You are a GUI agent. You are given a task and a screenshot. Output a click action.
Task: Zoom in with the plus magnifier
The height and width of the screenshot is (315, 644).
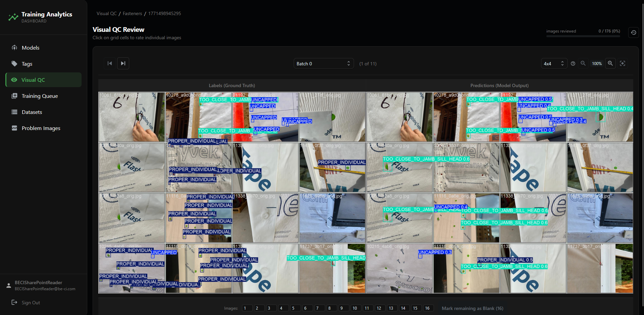tap(610, 63)
